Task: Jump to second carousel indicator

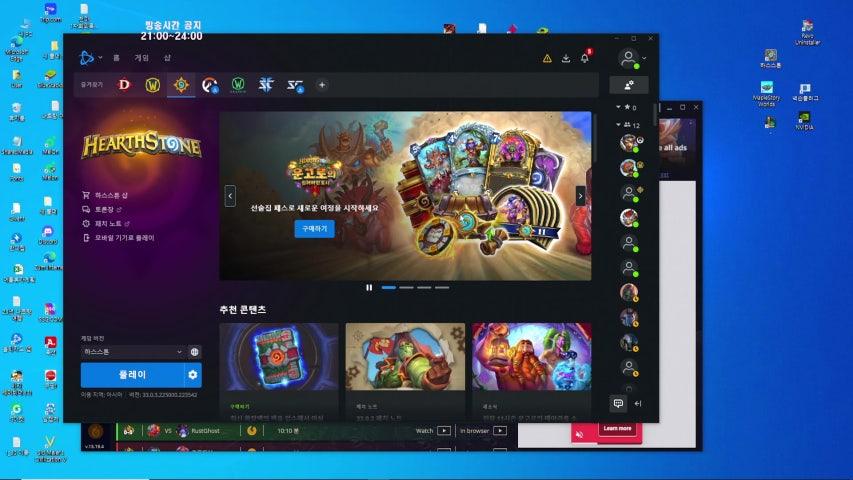Action: click(406, 287)
